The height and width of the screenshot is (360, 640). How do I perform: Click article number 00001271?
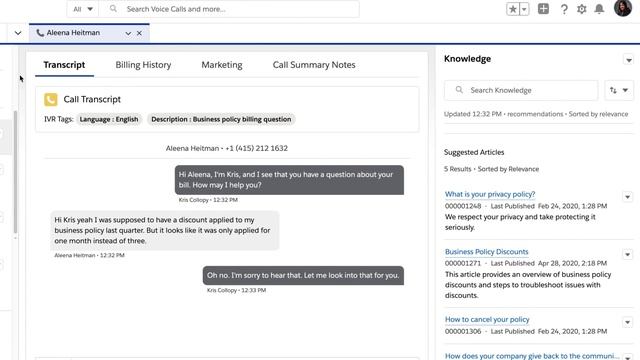463,264
